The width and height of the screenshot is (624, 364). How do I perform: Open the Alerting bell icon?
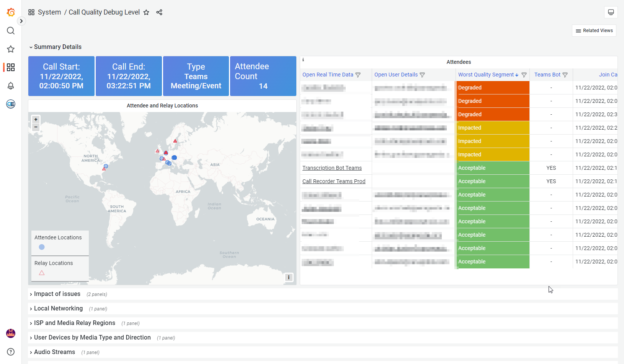(x=11, y=86)
